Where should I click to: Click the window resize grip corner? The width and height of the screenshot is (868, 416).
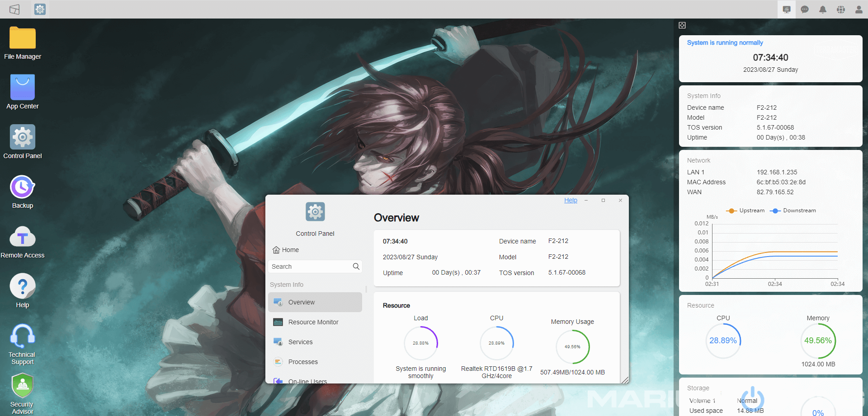625,380
